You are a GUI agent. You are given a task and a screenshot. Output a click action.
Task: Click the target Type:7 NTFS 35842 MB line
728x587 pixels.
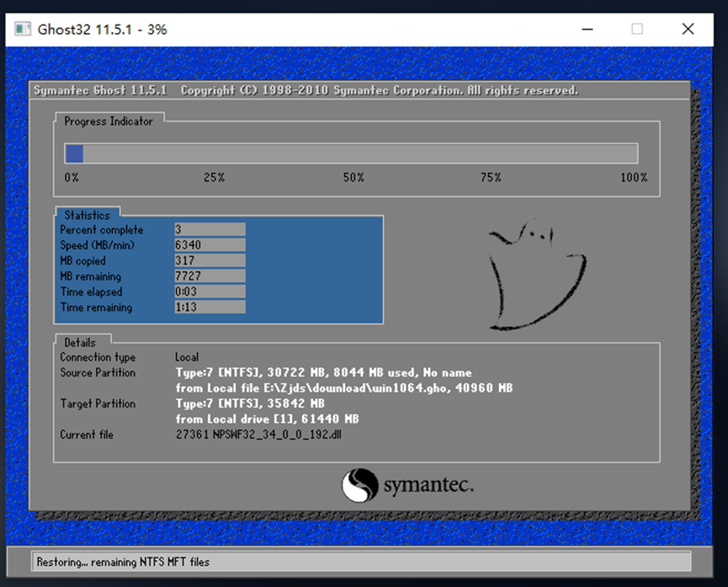click(250, 403)
